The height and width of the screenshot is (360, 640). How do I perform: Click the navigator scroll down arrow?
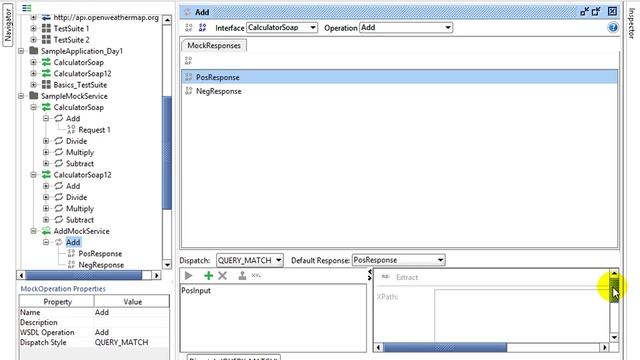click(x=167, y=265)
